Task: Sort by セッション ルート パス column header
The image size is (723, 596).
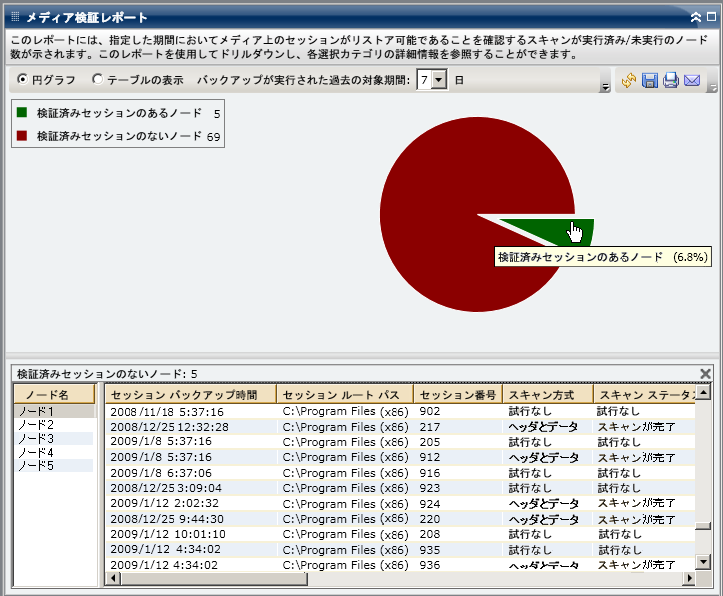Action: (x=345, y=395)
